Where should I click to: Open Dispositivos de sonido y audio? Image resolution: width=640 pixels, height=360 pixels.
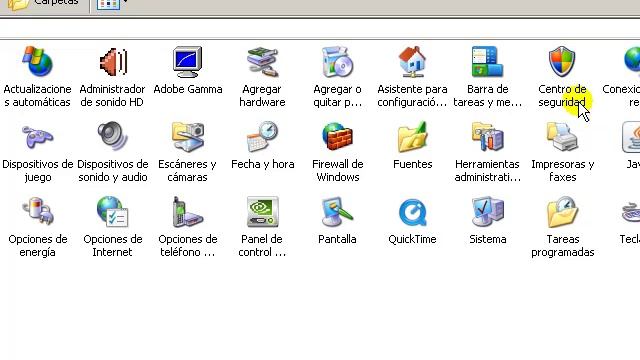coord(112,136)
